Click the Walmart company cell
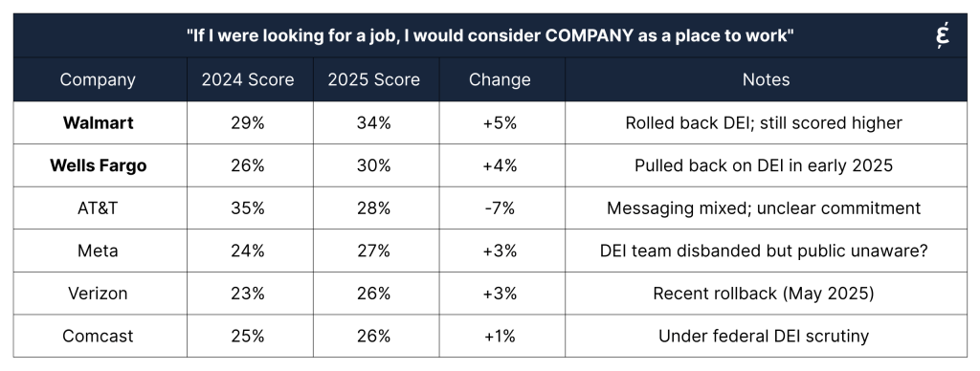The width and height of the screenshot is (980, 371). (x=99, y=123)
